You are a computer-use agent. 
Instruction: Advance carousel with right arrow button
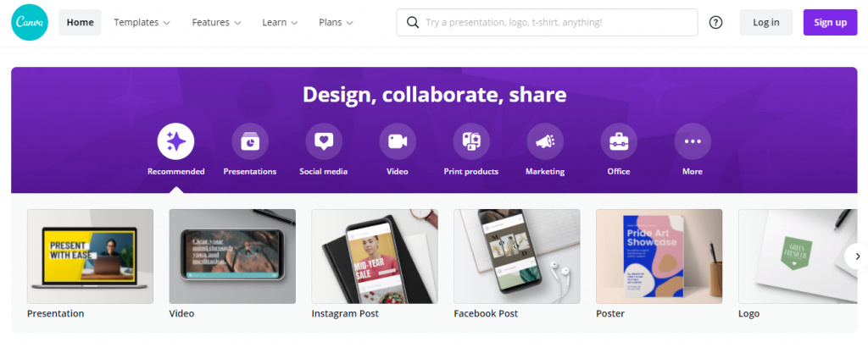[x=857, y=256]
